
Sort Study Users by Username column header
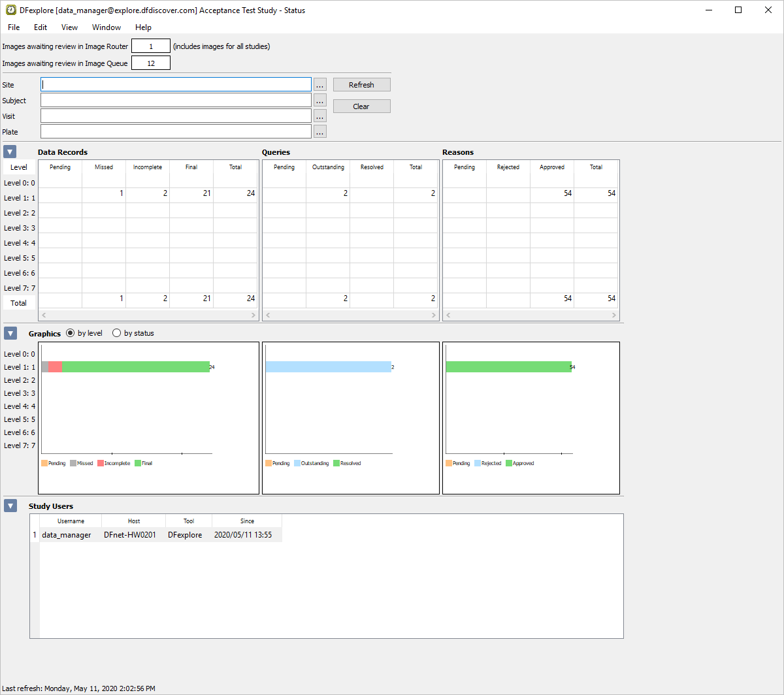click(x=71, y=521)
